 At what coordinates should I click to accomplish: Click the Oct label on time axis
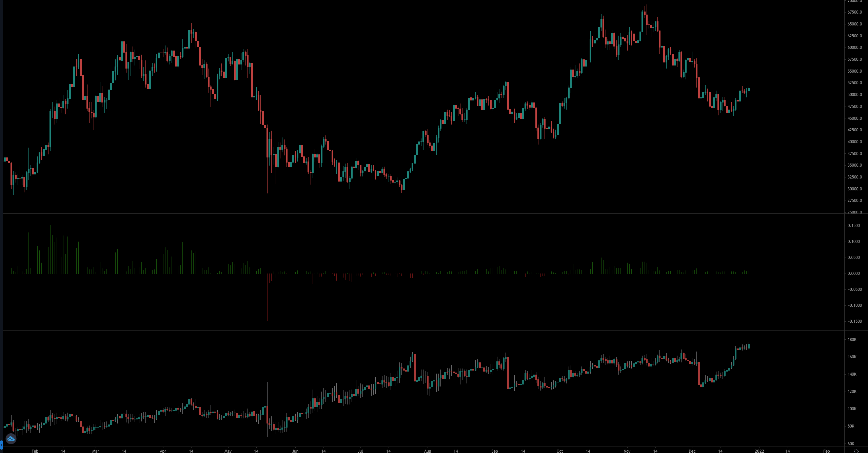pos(559,451)
